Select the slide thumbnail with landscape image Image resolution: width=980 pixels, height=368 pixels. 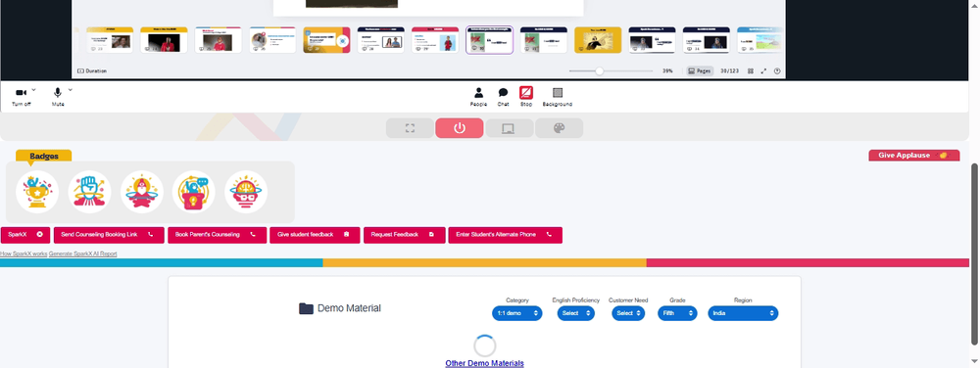pyautogui.click(x=759, y=40)
